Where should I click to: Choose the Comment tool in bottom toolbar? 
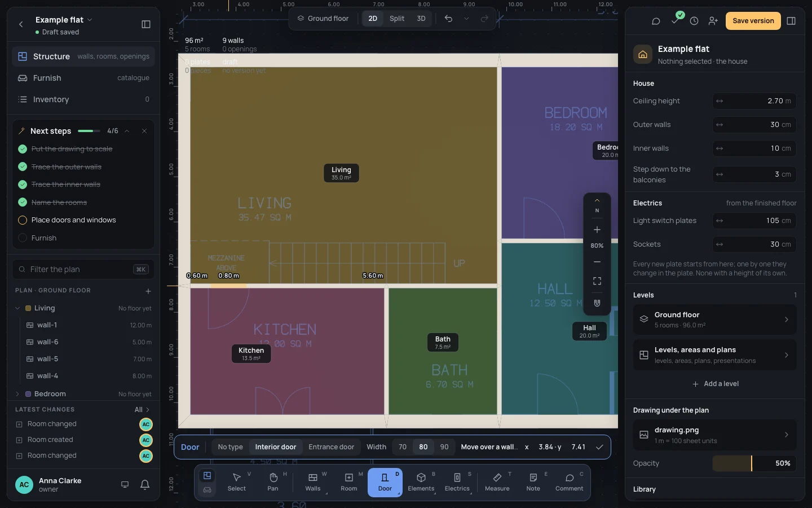[569, 483]
